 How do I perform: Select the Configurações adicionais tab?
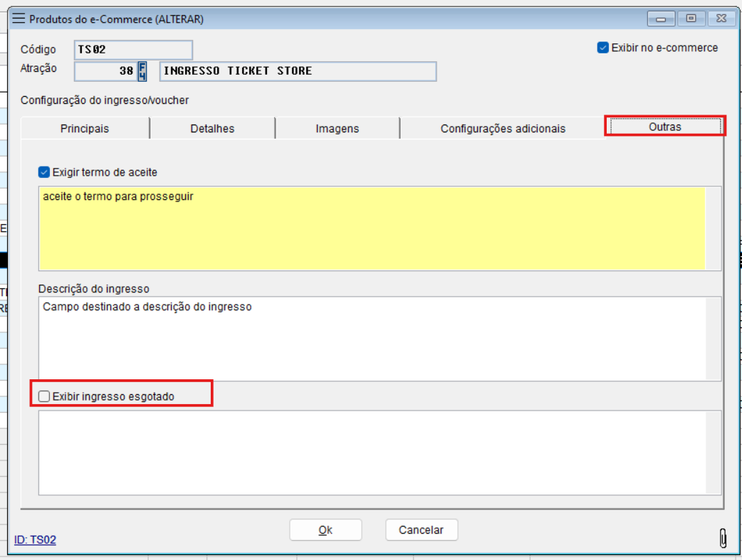click(x=503, y=129)
